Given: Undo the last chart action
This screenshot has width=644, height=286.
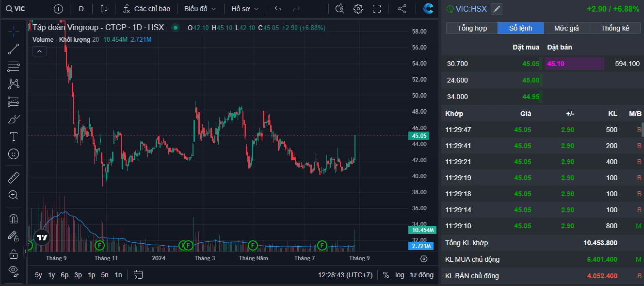Looking at the screenshot, I should tap(278, 9).
